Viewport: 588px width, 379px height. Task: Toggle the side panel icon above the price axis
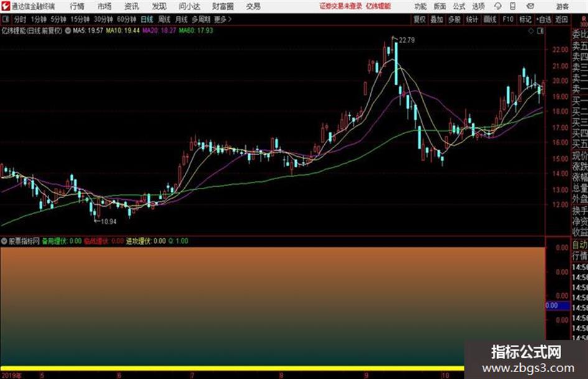[540, 31]
